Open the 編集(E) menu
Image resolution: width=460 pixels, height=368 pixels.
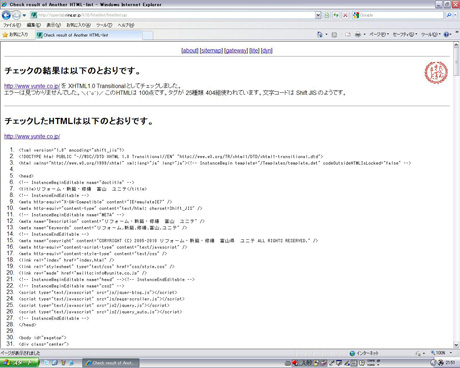[x=34, y=25]
